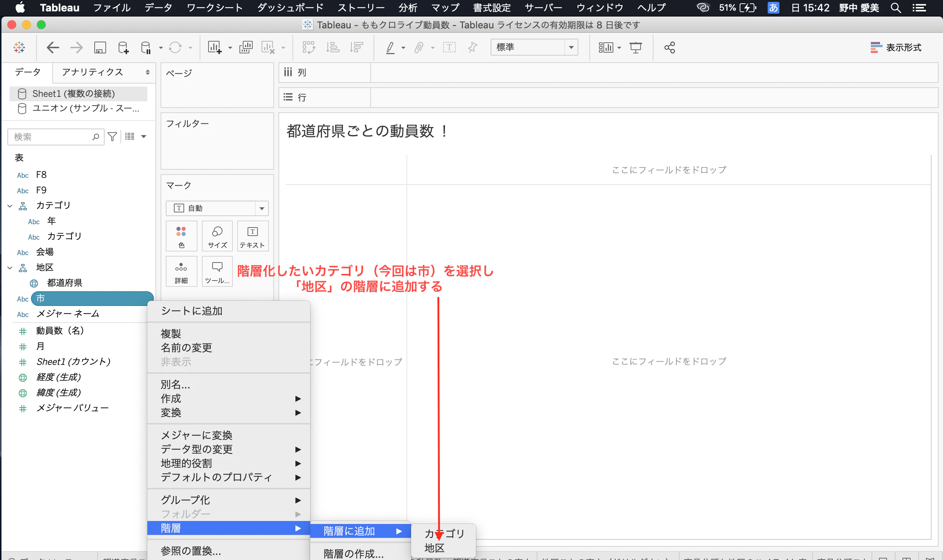Click the add new data source icon
This screenshot has width=943, height=560.
click(123, 47)
